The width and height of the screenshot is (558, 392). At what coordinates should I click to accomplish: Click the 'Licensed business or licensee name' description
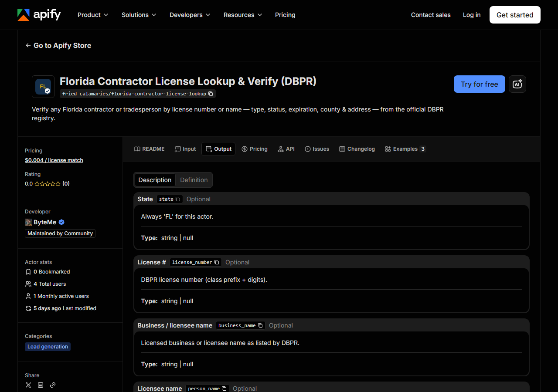click(x=220, y=343)
